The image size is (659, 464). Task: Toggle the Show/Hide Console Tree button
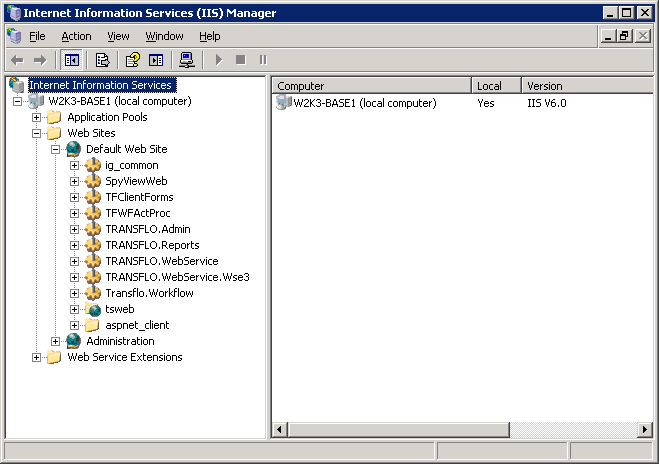(x=71, y=60)
